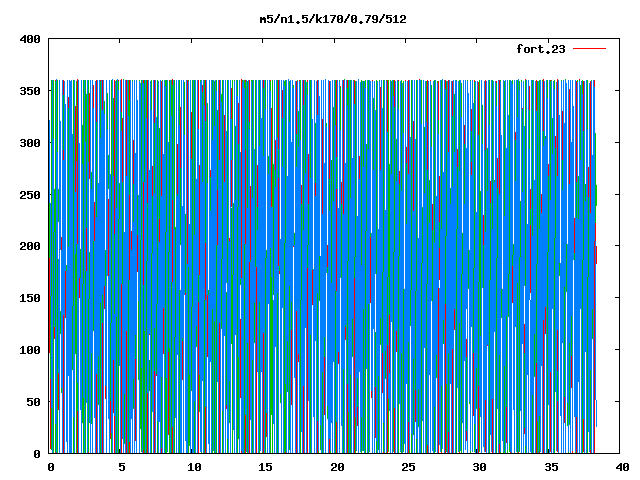Viewport: 640px width, 480px height.
Task: Click the plot title m5/n1.5/k170/0.79/512
Action: click(x=333, y=20)
